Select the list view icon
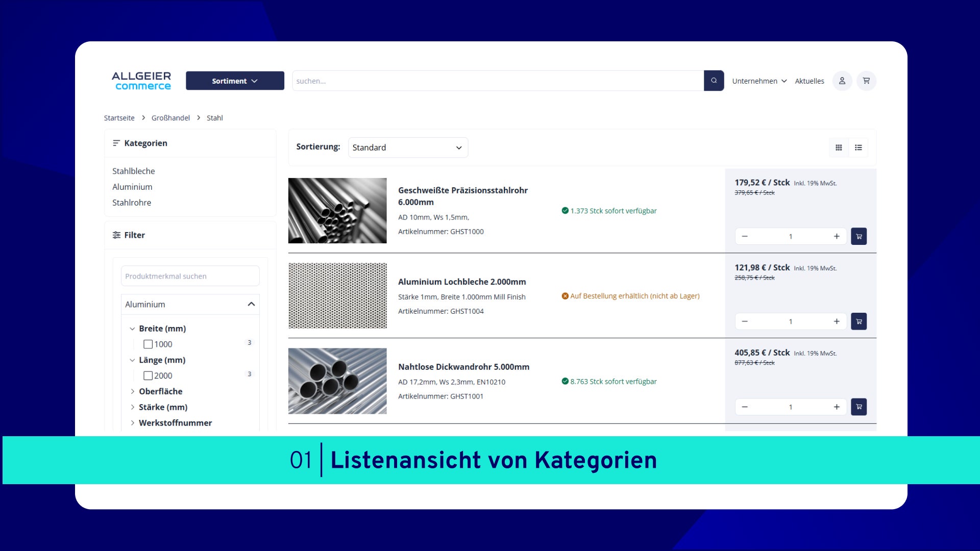Screen dimensions: 980x551 pyautogui.click(x=859, y=147)
